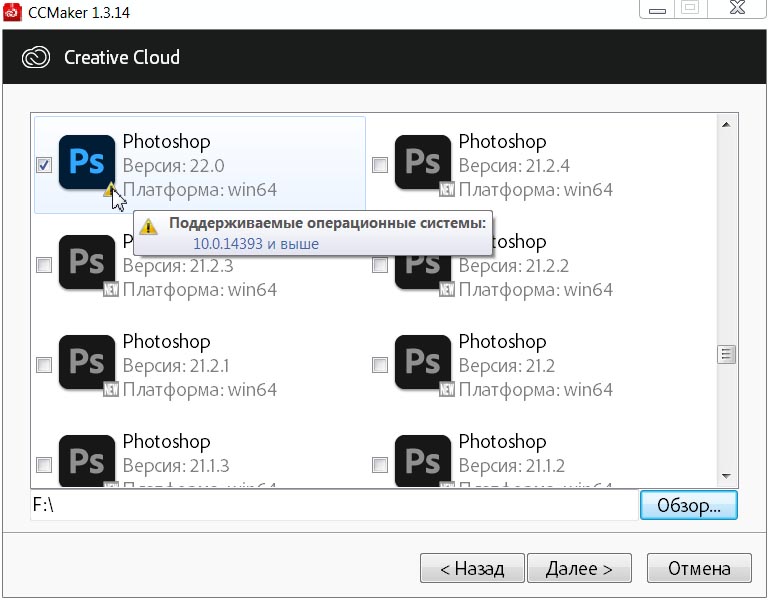
Task: Click the text Версия: 21.2.1
Action: (176, 366)
